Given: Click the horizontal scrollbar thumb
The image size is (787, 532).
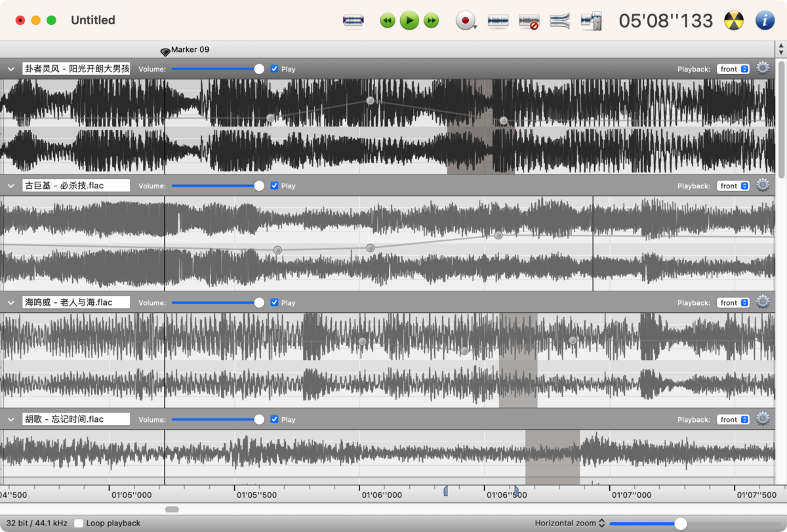Looking at the screenshot, I should [x=172, y=509].
